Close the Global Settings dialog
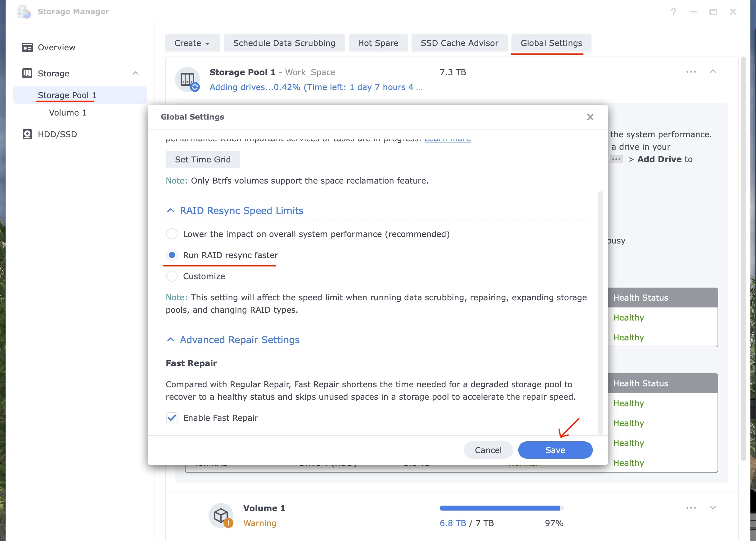756x541 pixels. point(590,117)
